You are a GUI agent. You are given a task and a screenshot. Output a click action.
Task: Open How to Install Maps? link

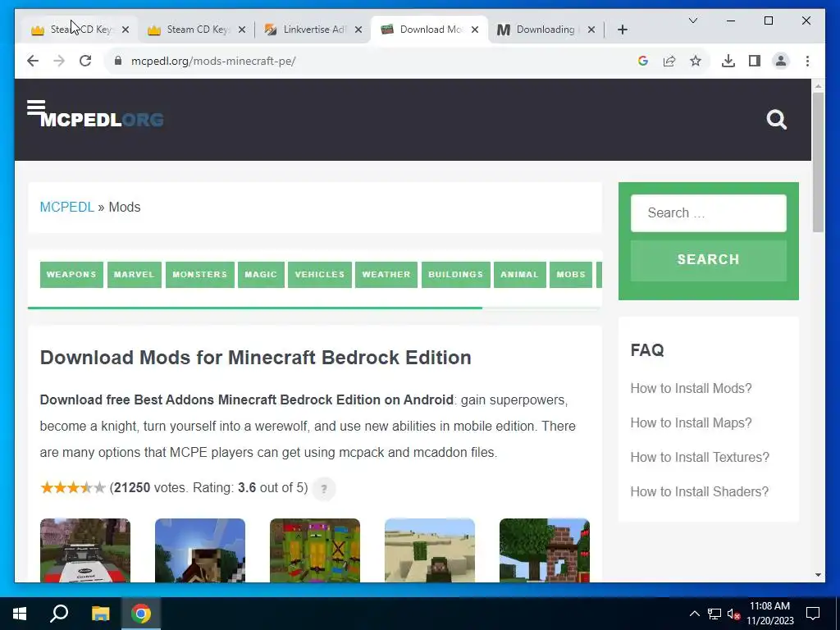point(691,422)
